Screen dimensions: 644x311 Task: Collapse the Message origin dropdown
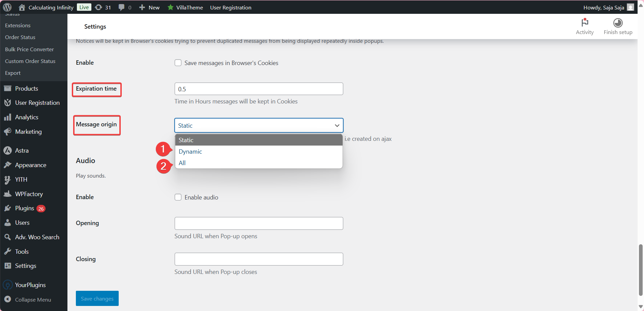click(x=259, y=125)
